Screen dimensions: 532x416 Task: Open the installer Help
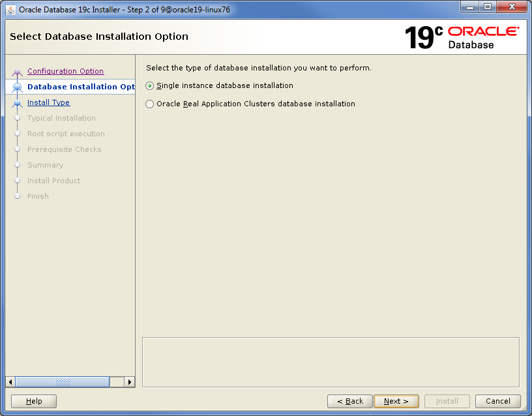pos(34,401)
